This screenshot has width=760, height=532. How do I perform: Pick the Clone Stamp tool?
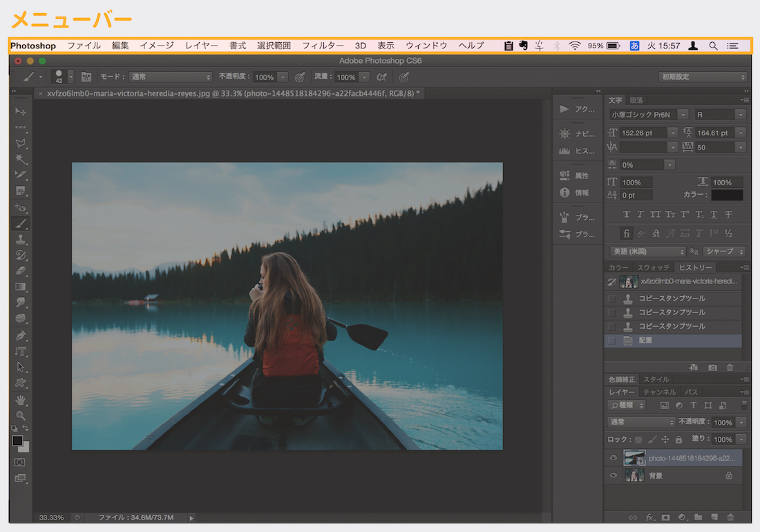(x=21, y=239)
